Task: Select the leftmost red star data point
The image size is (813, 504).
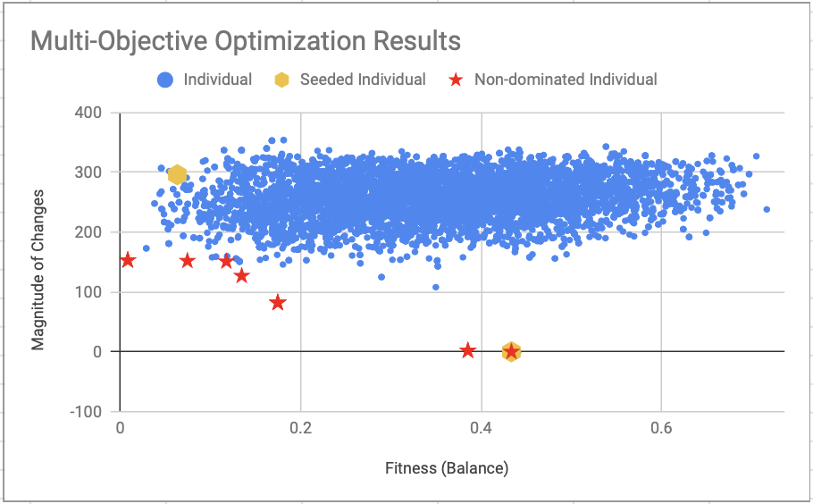Action: tap(128, 260)
